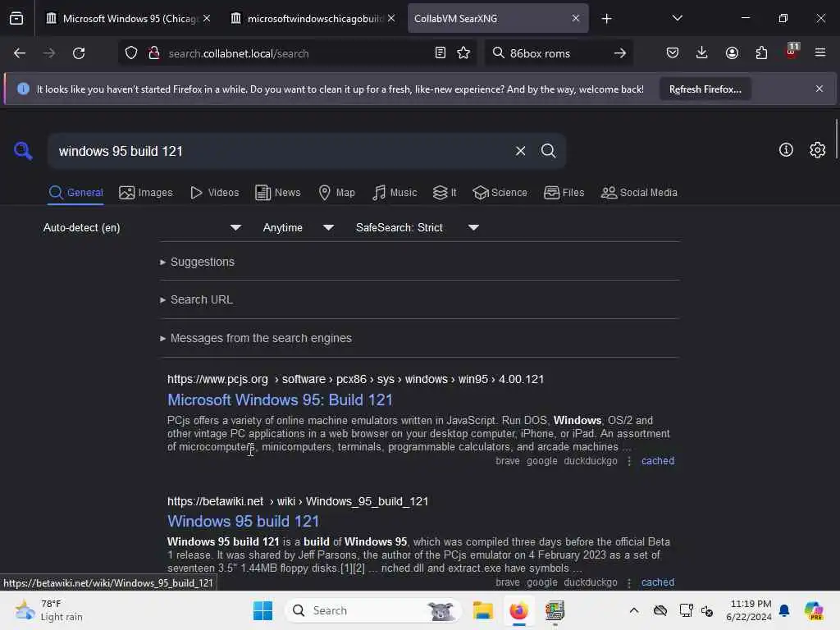Open Save to Pocket icon
840x630 pixels.
click(x=673, y=53)
